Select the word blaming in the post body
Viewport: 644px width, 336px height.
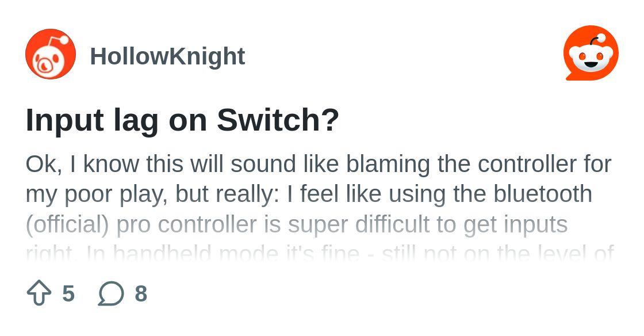[x=388, y=165]
